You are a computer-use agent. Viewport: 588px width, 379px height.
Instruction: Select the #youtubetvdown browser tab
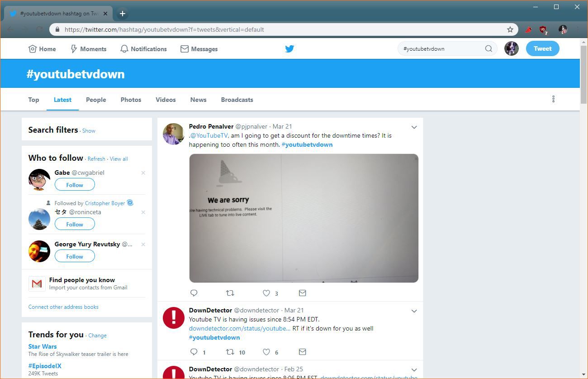tap(59, 14)
